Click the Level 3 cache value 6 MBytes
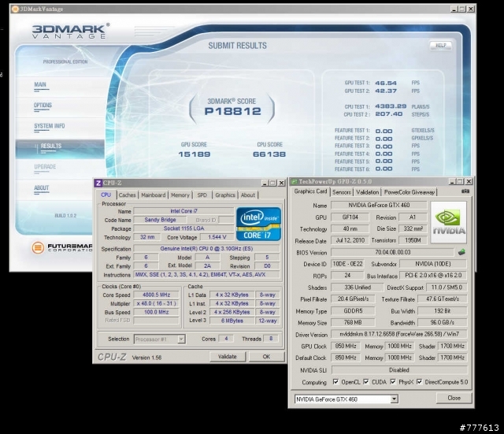504x434 pixels. pos(232,321)
